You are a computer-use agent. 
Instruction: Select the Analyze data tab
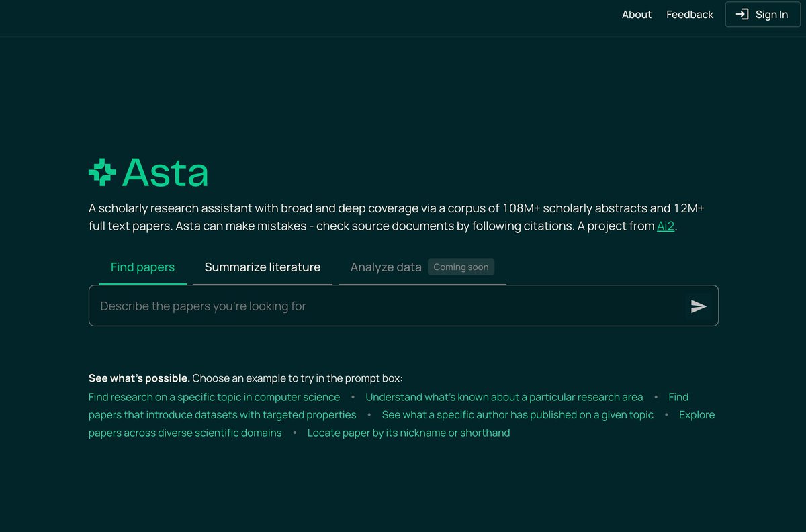(386, 267)
